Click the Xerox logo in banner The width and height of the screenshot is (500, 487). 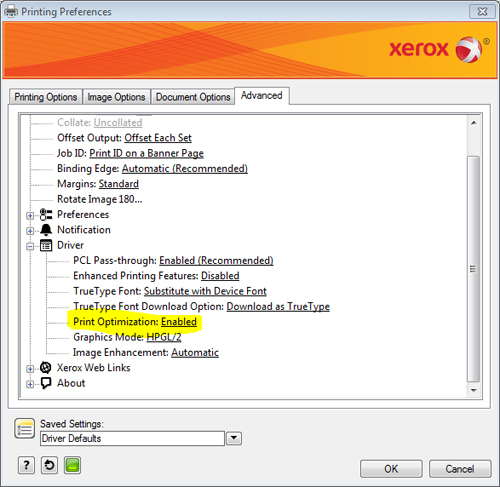(x=439, y=49)
